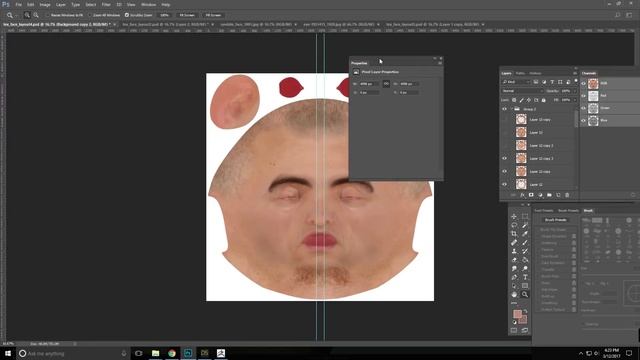
Task: Select the Move tool
Action: click(514, 216)
